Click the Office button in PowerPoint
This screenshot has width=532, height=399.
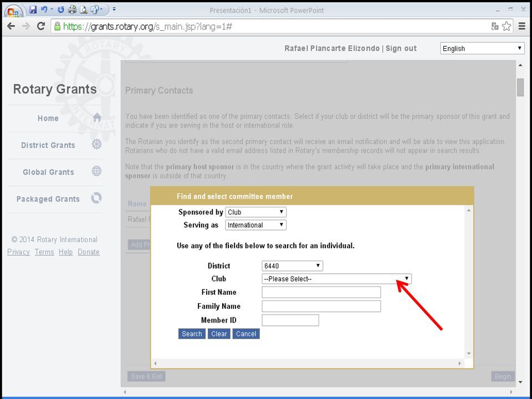tap(13, 12)
